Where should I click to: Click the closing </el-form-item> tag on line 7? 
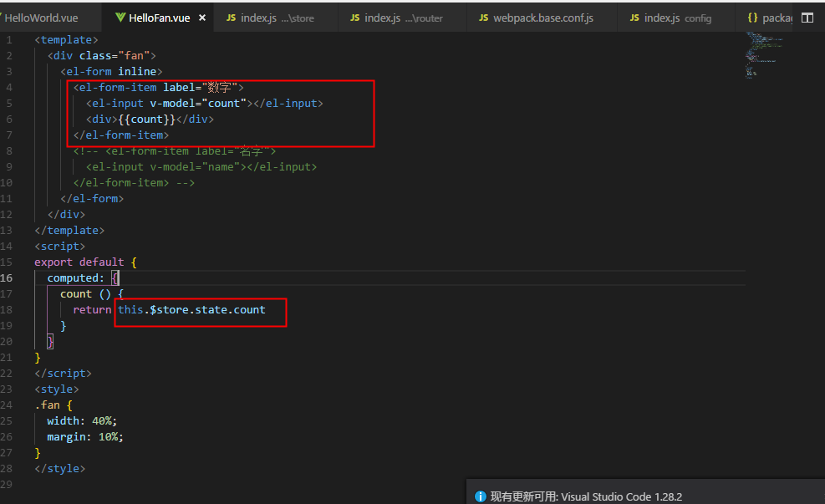121,135
